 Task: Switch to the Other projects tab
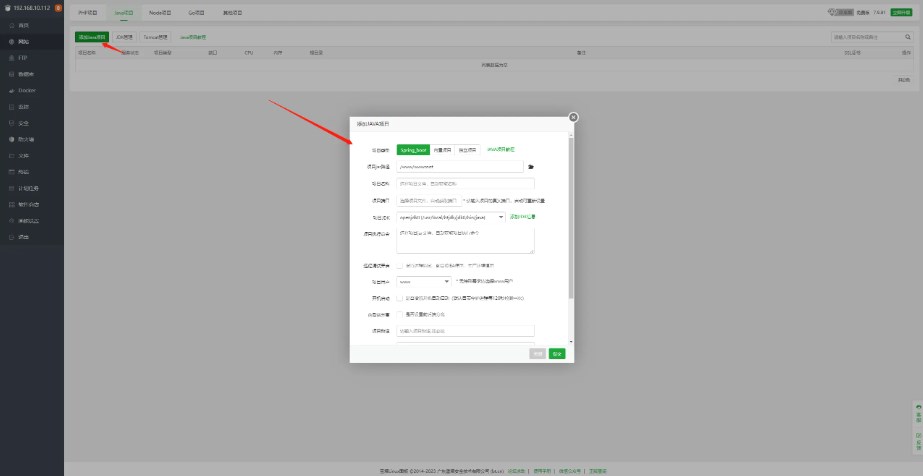pos(233,12)
